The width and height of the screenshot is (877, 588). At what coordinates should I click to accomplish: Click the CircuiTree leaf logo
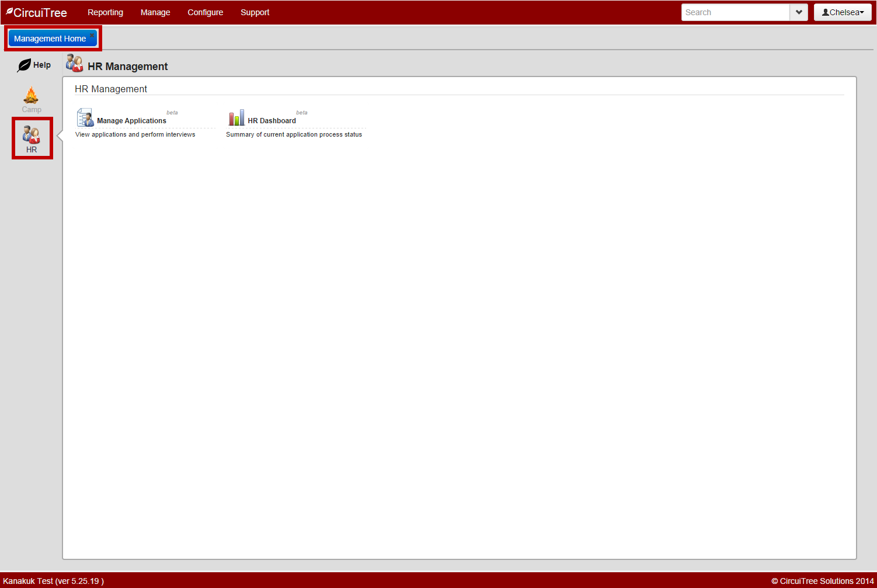click(x=9, y=11)
